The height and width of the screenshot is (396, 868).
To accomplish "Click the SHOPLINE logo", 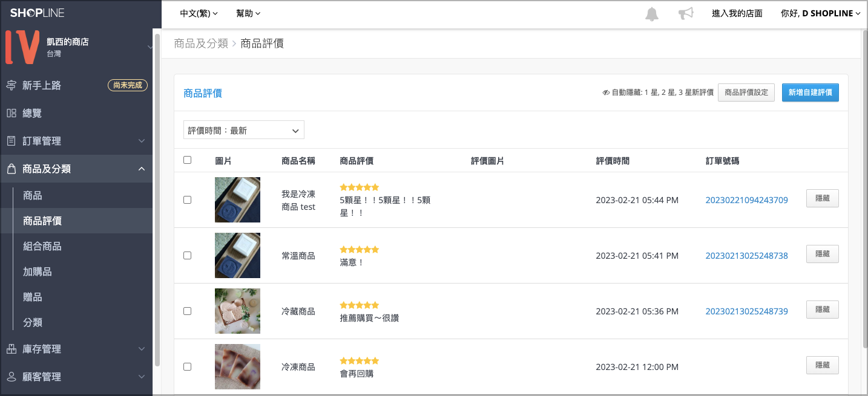I will pyautogui.click(x=37, y=13).
